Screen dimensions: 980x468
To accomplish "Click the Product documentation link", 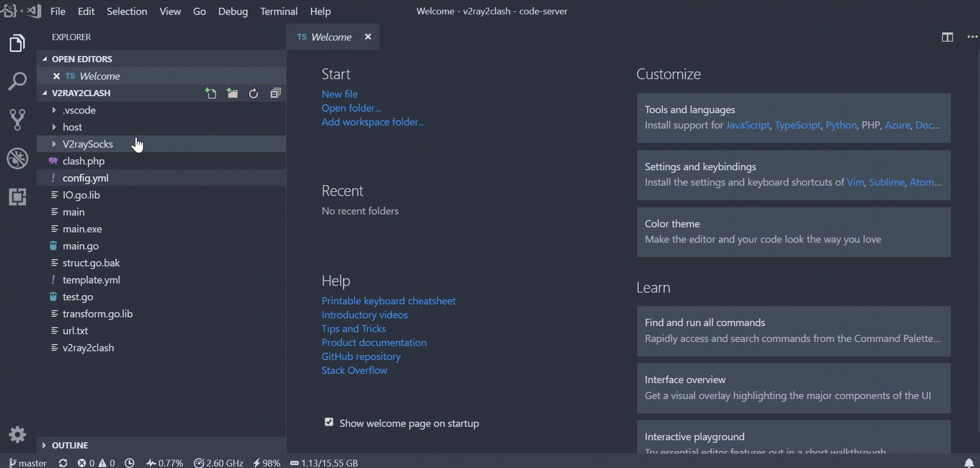I will tap(374, 343).
